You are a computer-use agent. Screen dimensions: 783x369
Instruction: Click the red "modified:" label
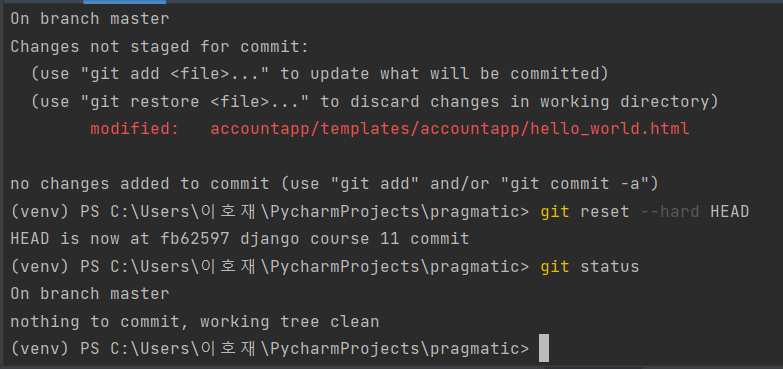(x=135, y=129)
